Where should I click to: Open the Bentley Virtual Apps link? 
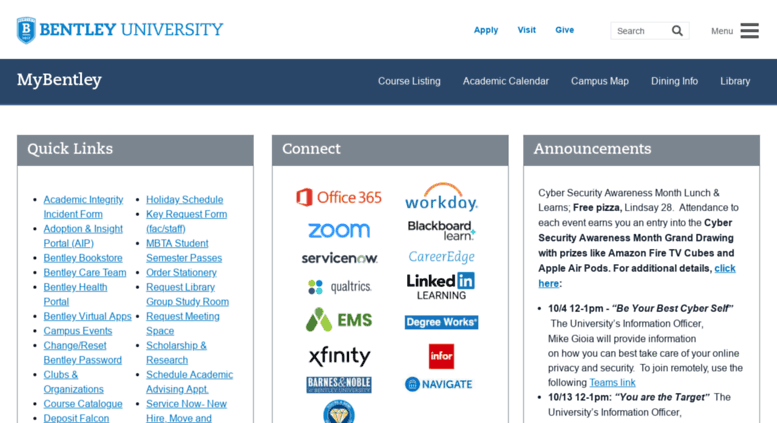(x=87, y=316)
